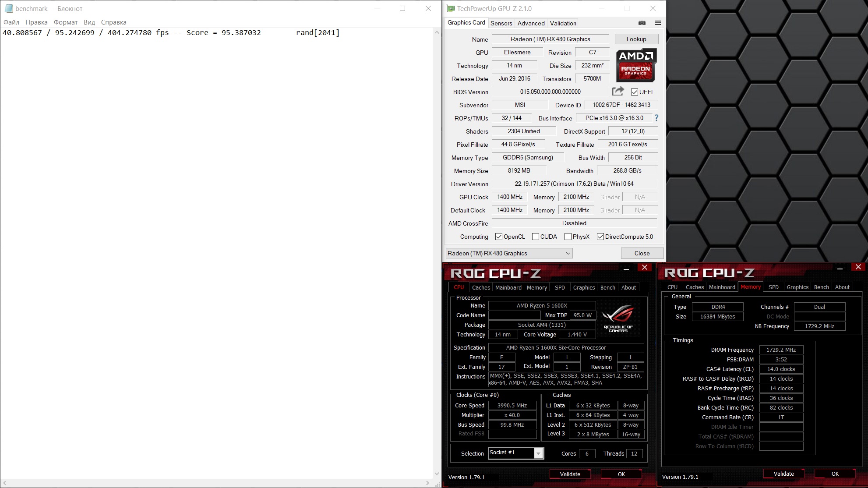868x488 pixels.
Task: Open the GPU-Z hamburger menu icon
Action: 658,23
